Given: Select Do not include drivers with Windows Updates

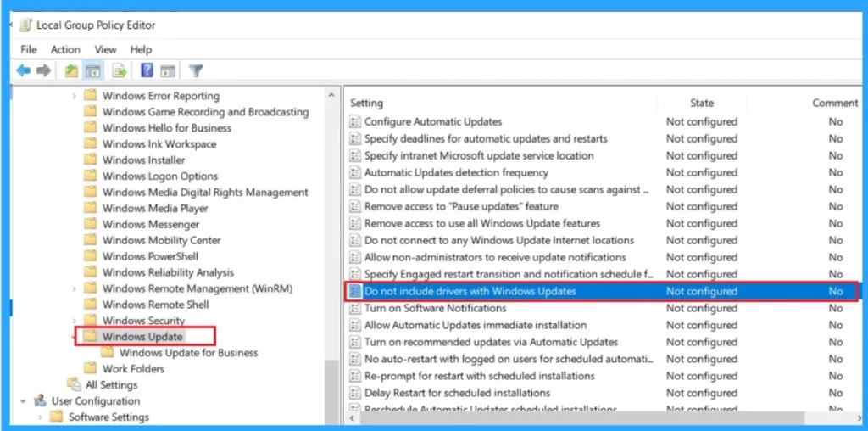Looking at the screenshot, I should click(x=470, y=291).
